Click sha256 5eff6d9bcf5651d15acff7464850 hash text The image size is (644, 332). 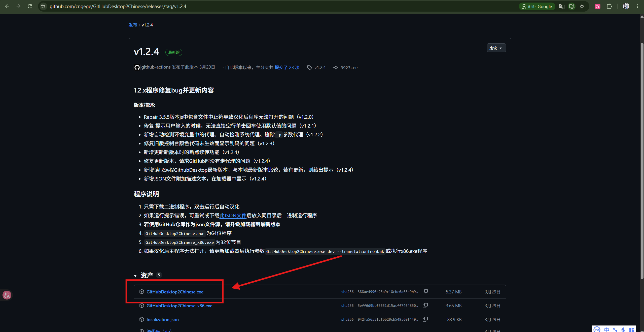379,306
